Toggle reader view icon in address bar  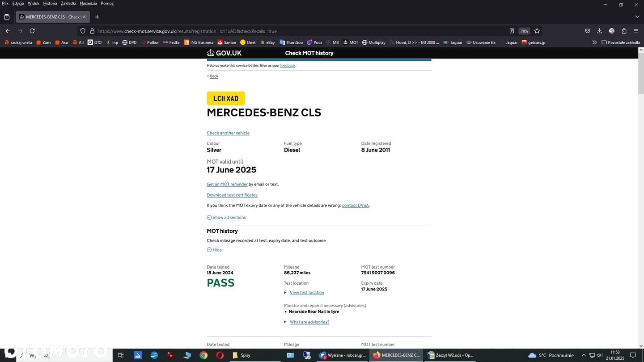512,31
